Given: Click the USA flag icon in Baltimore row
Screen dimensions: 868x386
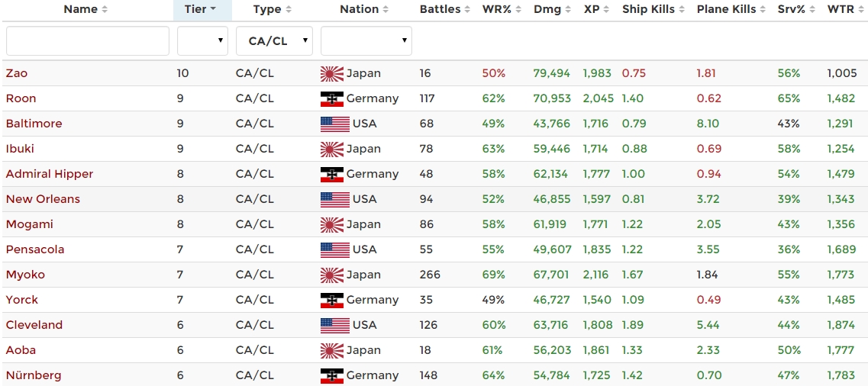Looking at the screenshot, I should 334,124.
